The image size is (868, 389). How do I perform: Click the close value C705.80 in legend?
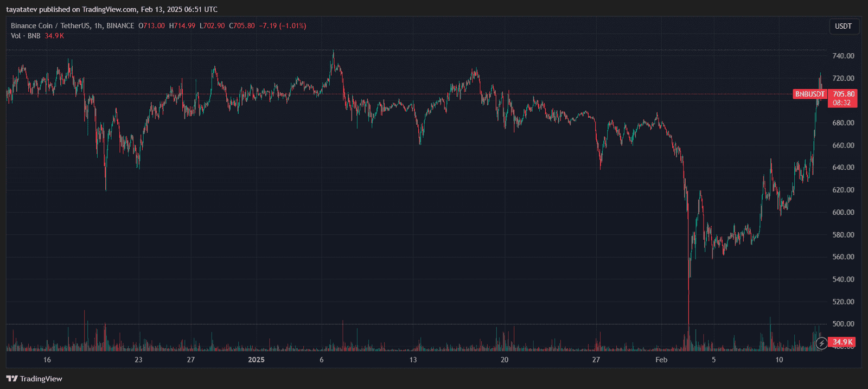pyautogui.click(x=242, y=25)
